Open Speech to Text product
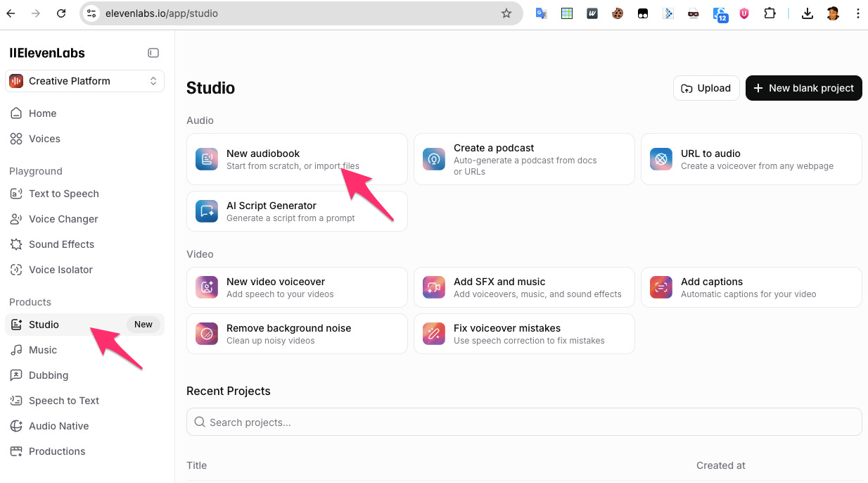This screenshot has width=868, height=483. pyautogui.click(x=84, y=401)
